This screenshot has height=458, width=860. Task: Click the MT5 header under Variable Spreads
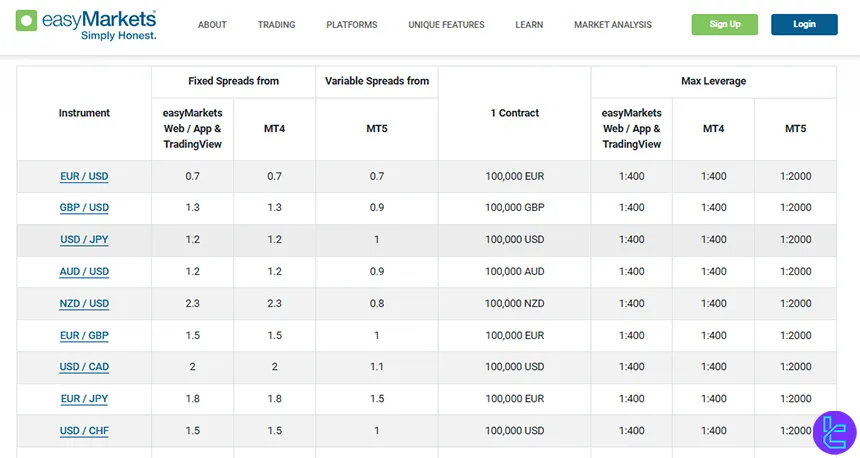[377, 129]
